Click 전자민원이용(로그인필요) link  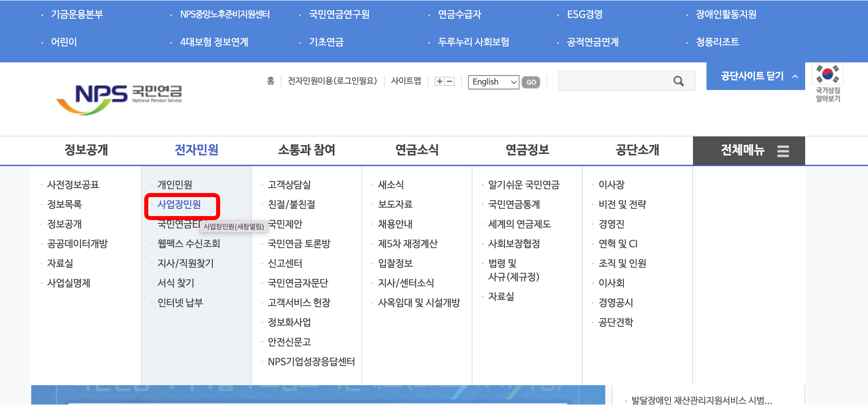point(332,81)
